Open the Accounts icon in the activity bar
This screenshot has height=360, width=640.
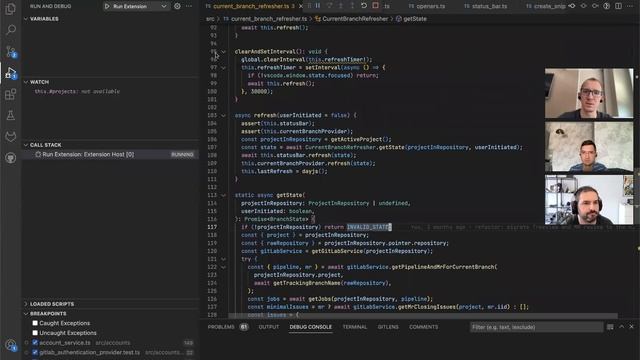click(11, 345)
